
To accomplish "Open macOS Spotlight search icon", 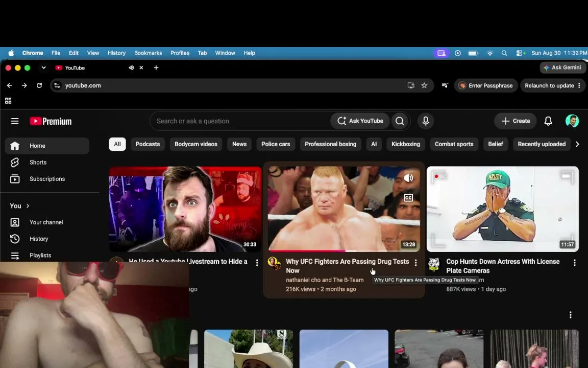I will [504, 53].
